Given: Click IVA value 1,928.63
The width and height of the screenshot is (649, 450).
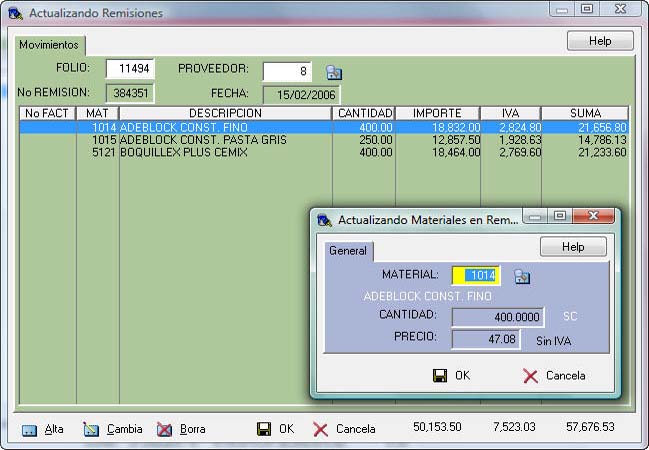Looking at the screenshot, I should (x=520, y=140).
